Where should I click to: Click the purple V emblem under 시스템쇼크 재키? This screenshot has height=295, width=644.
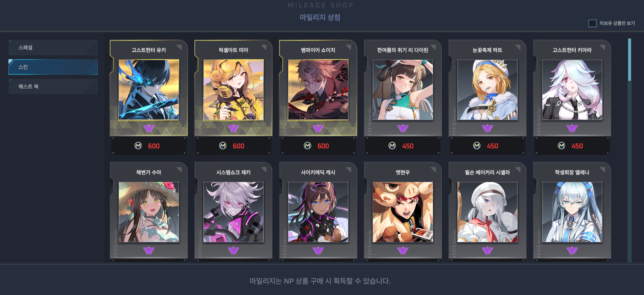[233, 251]
